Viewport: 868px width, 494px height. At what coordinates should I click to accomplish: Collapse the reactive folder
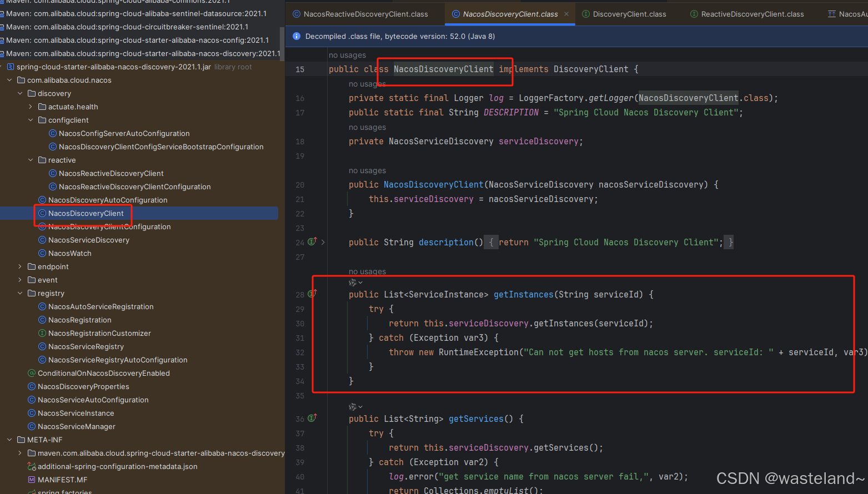[x=31, y=160]
